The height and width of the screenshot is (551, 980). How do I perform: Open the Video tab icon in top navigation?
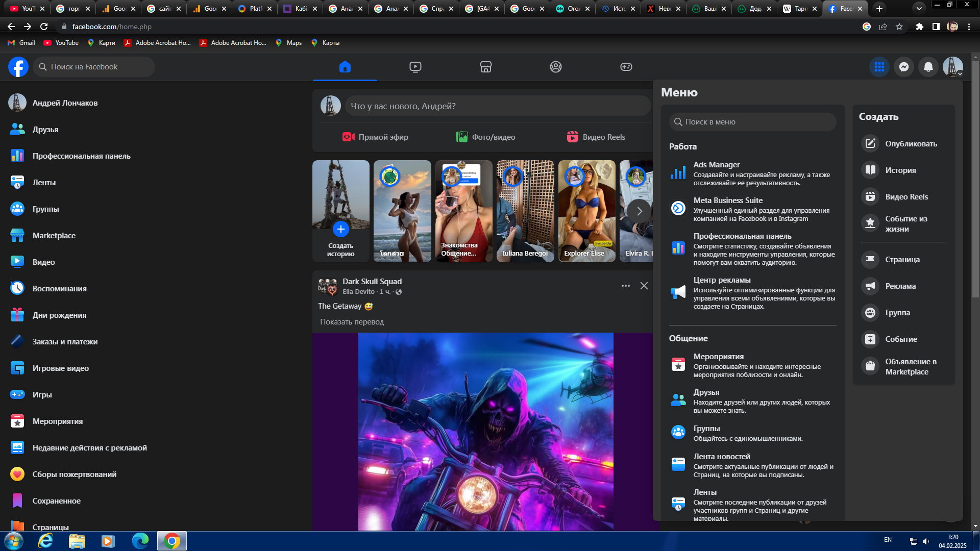[x=415, y=67]
